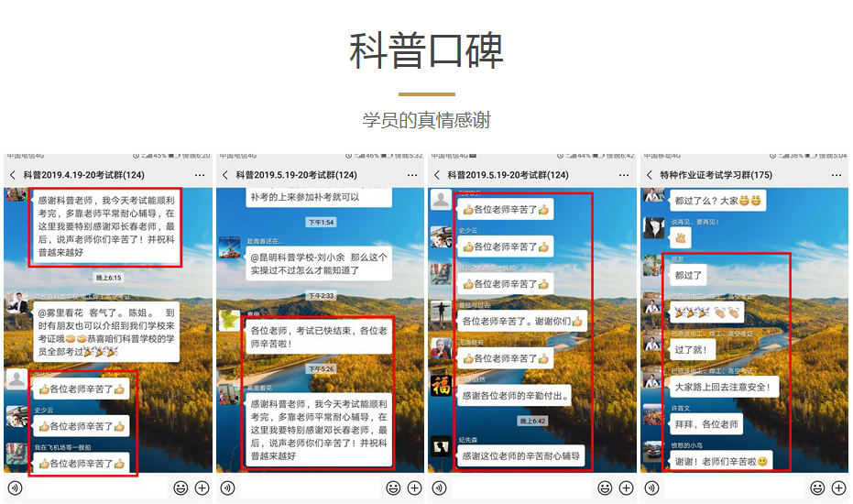Click 各位老师，考试已快结束 message
Viewport: 853px width, 504px height.
319,337
